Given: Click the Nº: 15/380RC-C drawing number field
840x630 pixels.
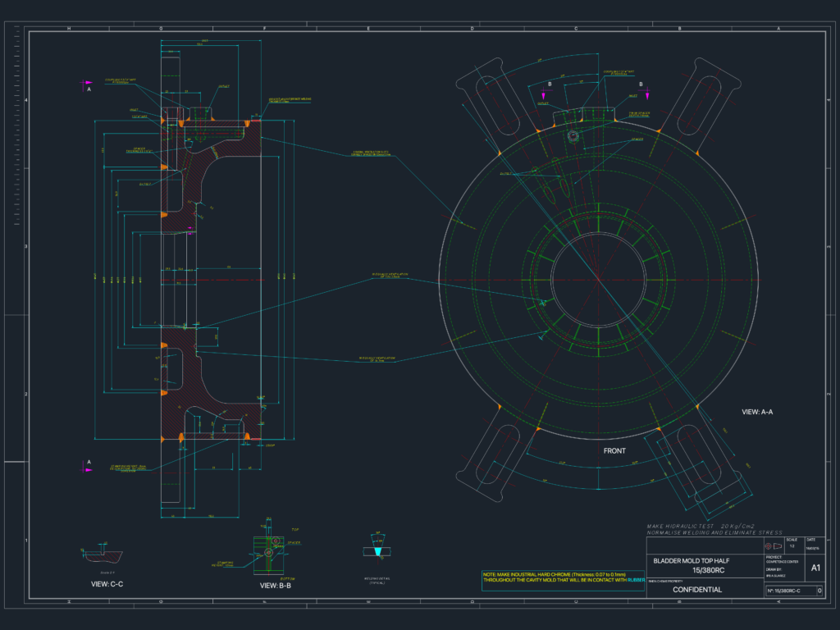Looking at the screenshot, I should click(x=790, y=591).
